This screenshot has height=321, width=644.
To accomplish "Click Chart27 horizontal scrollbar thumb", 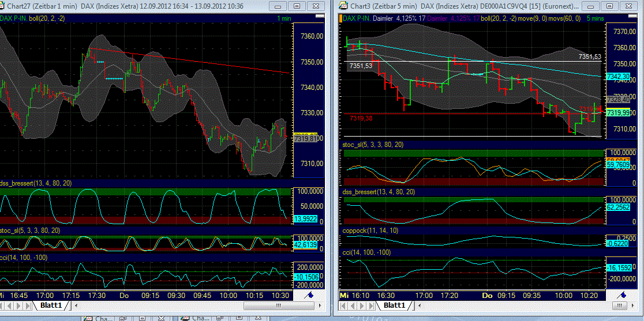I will (279, 306).
